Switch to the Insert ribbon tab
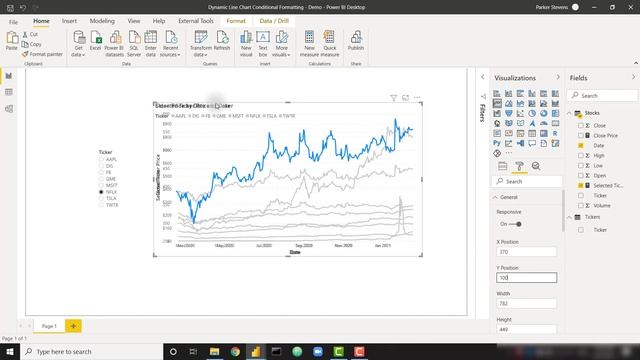This screenshot has width=640, height=360. point(69,21)
